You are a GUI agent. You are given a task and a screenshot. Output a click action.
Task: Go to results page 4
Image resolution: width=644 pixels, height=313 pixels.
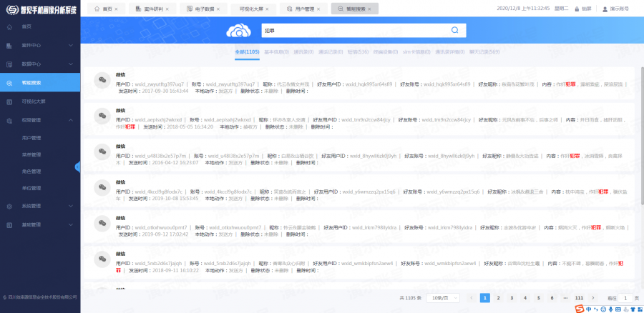[x=525, y=298]
